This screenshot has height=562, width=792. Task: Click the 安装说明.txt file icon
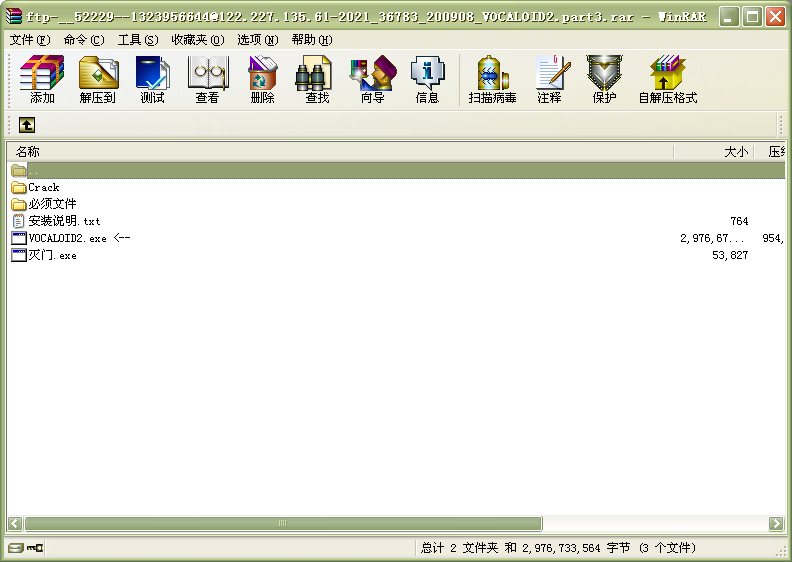click(x=19, y=221)
